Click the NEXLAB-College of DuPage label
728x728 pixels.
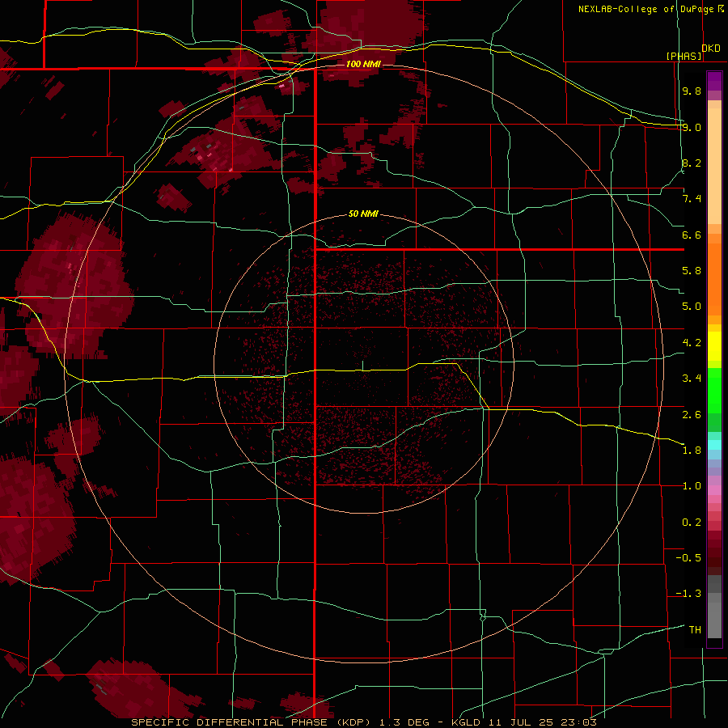[x=650, y=9]
